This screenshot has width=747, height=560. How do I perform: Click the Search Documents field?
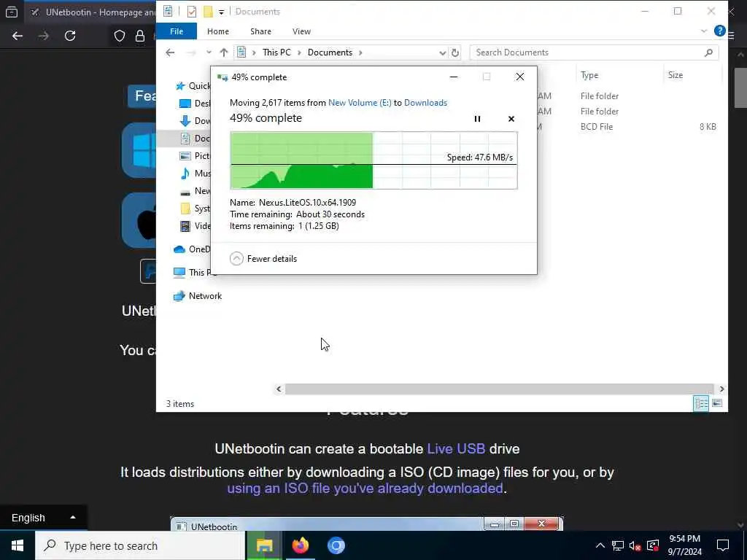coord(594,52)
